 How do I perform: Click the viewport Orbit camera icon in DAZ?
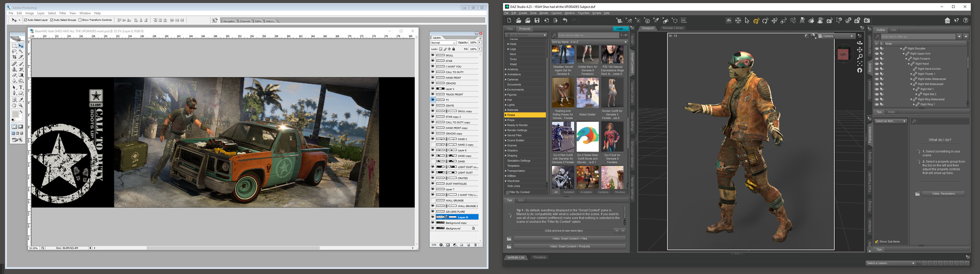pos(860,43)
